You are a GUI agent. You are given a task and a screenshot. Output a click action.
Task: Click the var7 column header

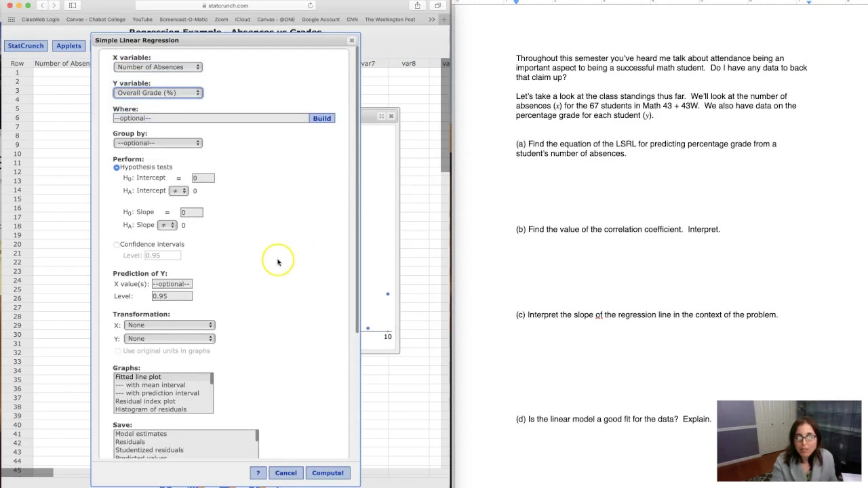[x=368, y=64]
